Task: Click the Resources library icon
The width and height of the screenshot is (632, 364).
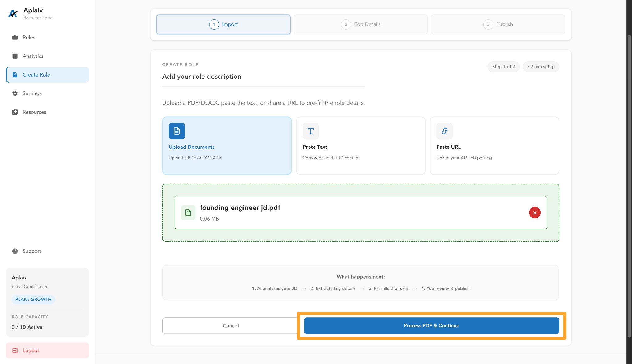Action: click(x=15, y=112)
